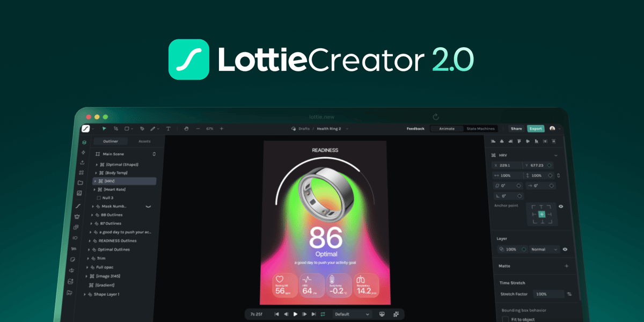Open the plugins grid sidebar icon
644x322 pixels.
[82, 173]
